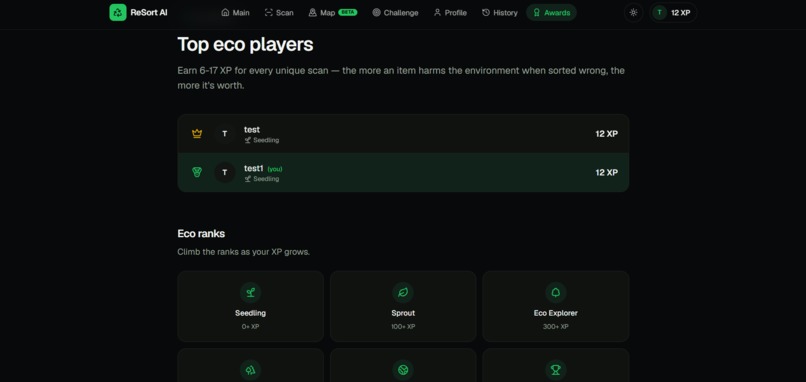This screenshot has width=806, height=382.
Task: Click the T avatar in test1's row
Action: coord(225,172)
